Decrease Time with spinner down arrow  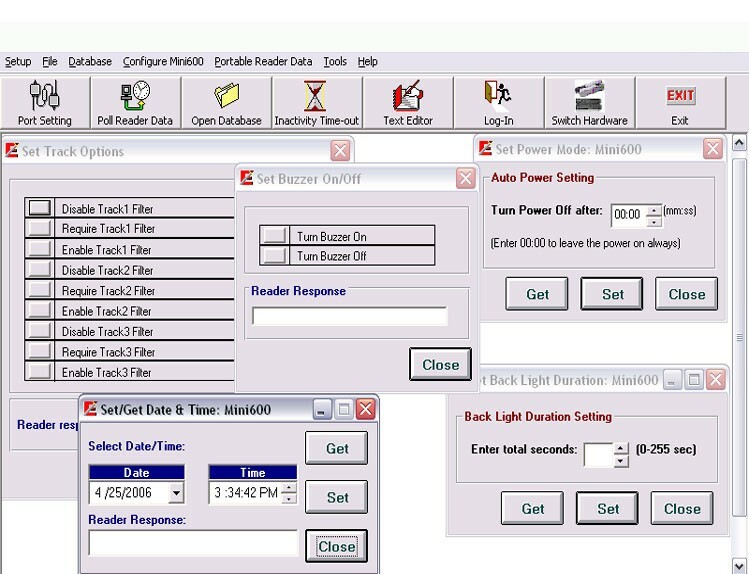pos(289,499)
